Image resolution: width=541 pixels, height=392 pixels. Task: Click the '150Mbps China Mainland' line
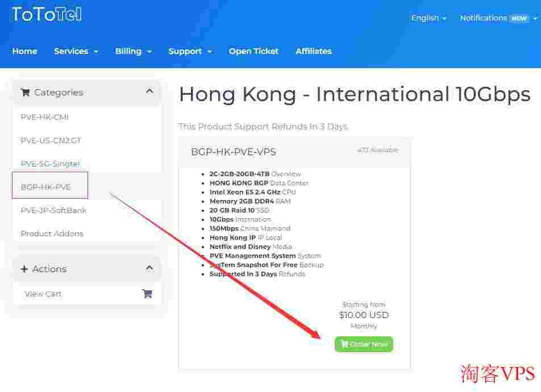pos(250,228)
